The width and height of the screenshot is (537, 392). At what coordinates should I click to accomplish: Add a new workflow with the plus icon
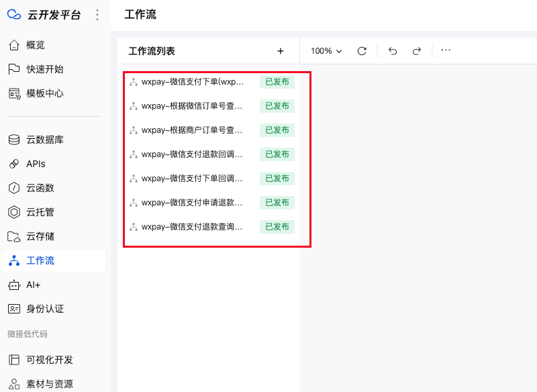281,51
